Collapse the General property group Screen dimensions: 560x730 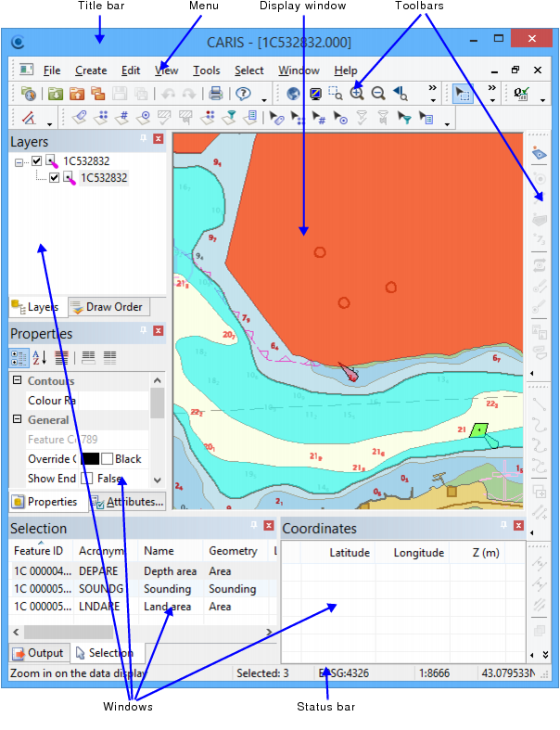(17, 420)
